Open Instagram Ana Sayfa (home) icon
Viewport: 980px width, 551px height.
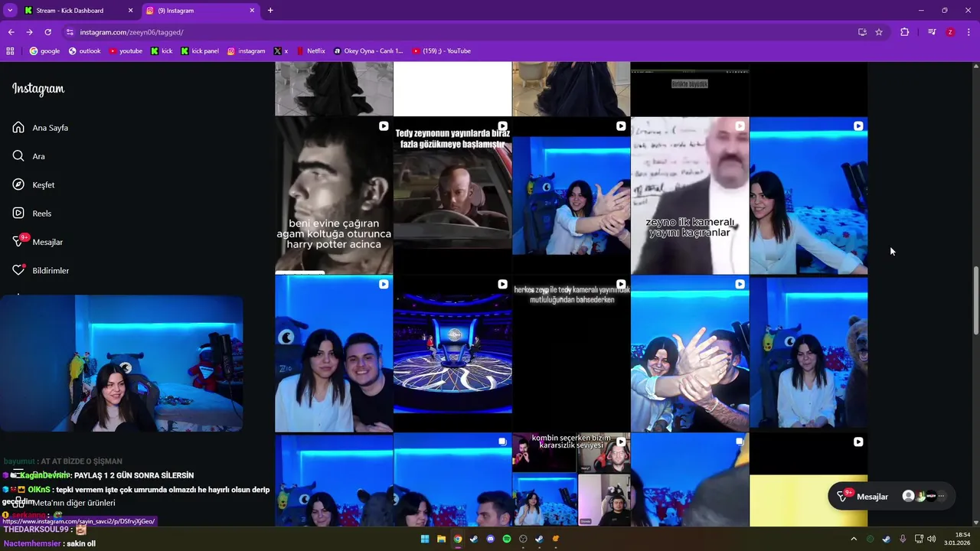click(18, 128)
